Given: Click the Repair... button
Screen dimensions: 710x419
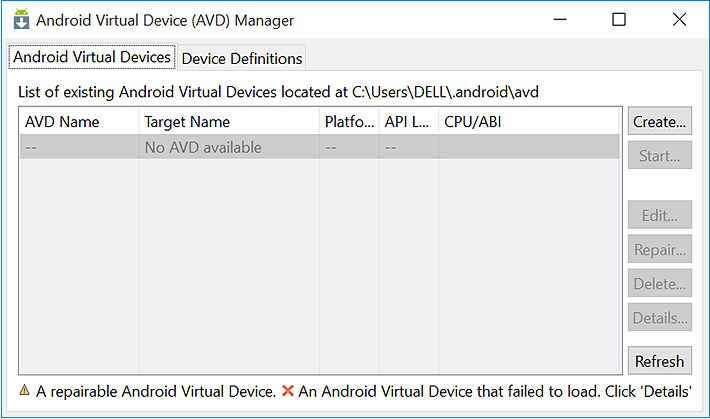Looking at the screenshot, I should point(659,250).
